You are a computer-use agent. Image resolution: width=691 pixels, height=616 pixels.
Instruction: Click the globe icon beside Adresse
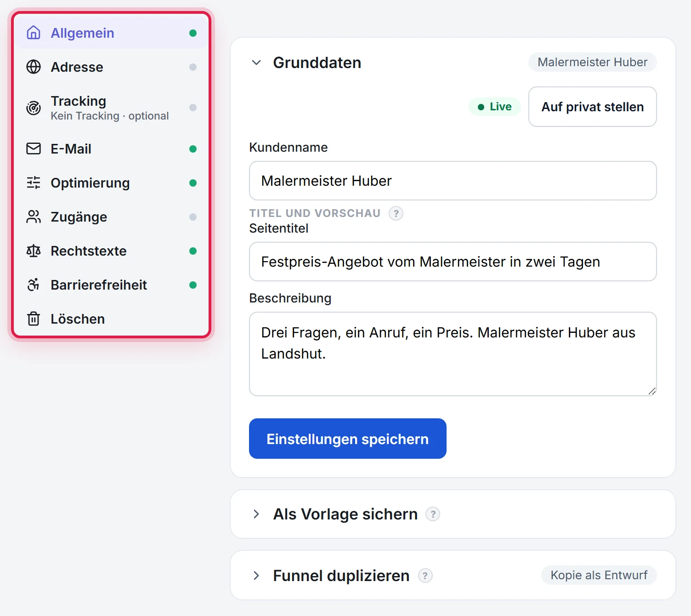pyautogui.click(x=34, y=67)
